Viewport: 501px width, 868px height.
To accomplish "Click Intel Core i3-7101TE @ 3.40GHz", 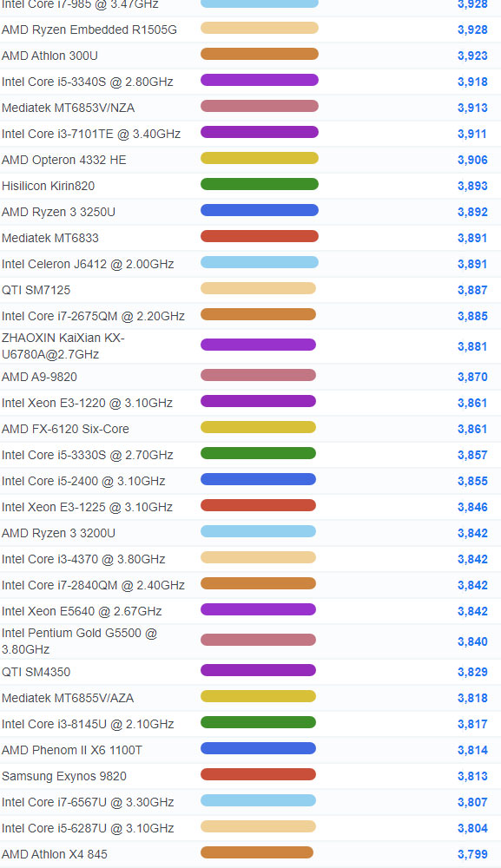I will click(91, 134).
